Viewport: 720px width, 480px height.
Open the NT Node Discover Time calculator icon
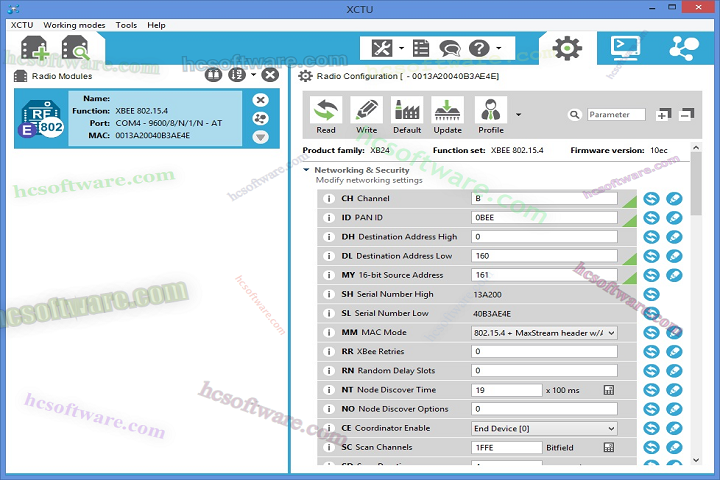608,390
